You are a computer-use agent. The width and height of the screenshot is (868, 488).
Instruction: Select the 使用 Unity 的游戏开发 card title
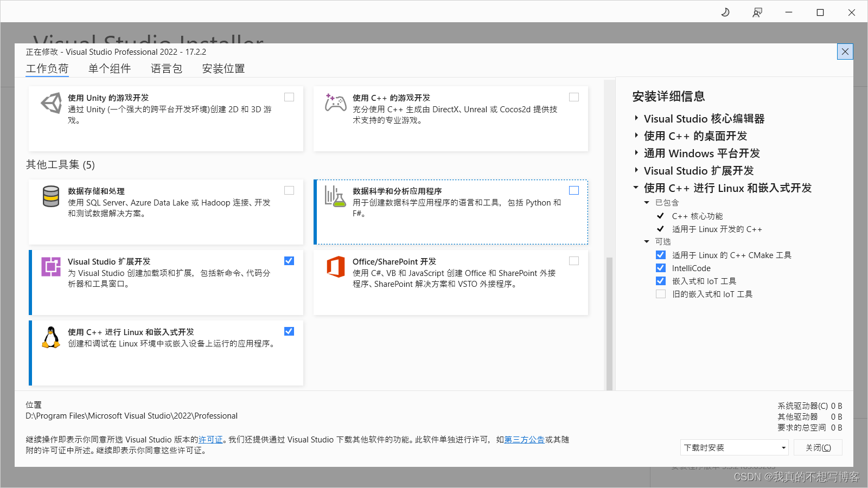click(108, 98)
